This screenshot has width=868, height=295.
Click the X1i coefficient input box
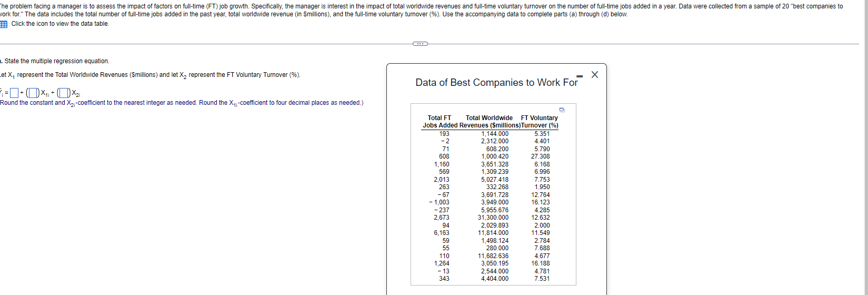(x=34, y=94)
